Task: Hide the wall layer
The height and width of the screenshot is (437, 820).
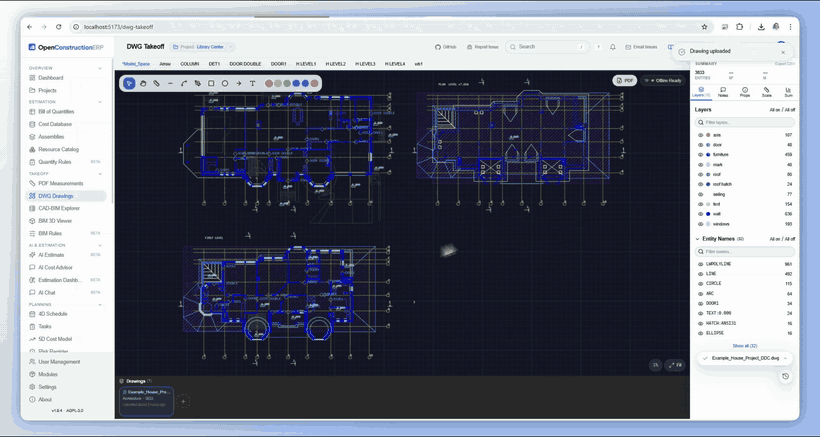Action: click(x=701, y=214)
